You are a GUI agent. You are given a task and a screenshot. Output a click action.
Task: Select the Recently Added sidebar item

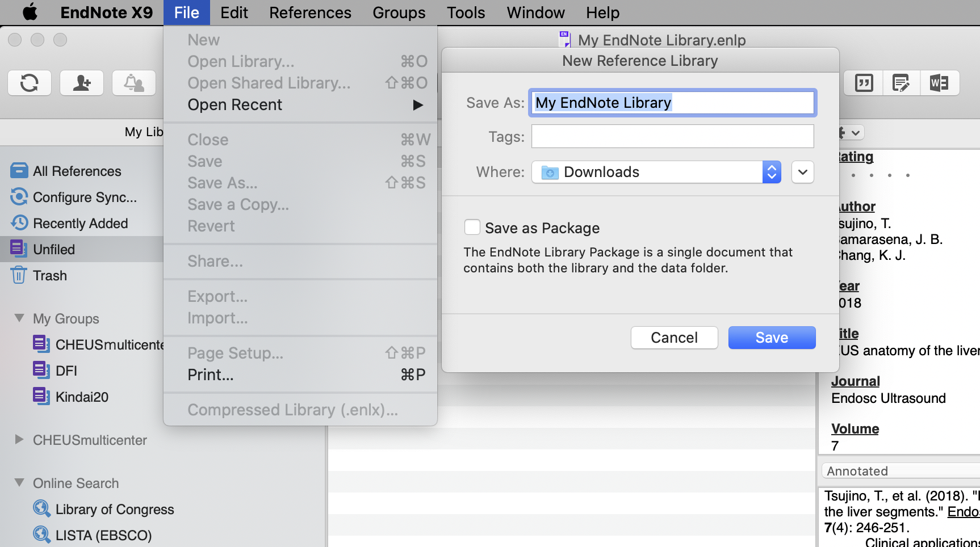click(x=82, y=223)
